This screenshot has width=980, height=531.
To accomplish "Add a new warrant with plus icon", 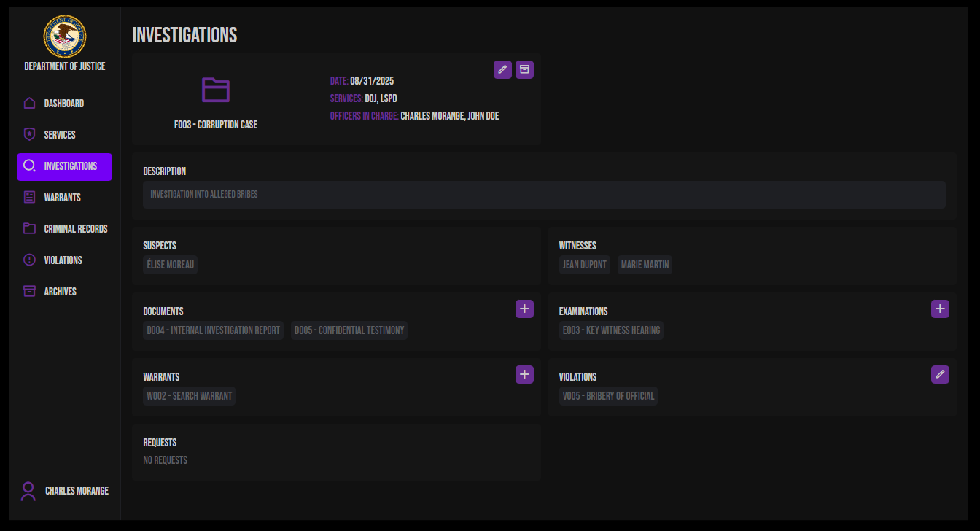I will pos(524,374).
